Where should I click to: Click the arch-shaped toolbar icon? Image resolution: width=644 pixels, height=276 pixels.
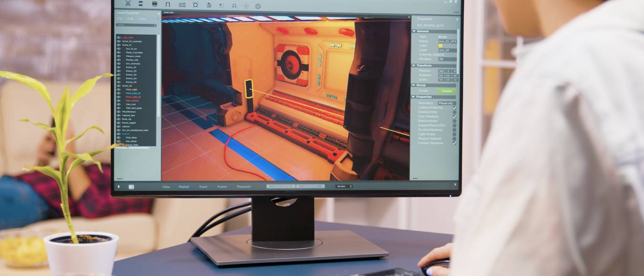168,4
